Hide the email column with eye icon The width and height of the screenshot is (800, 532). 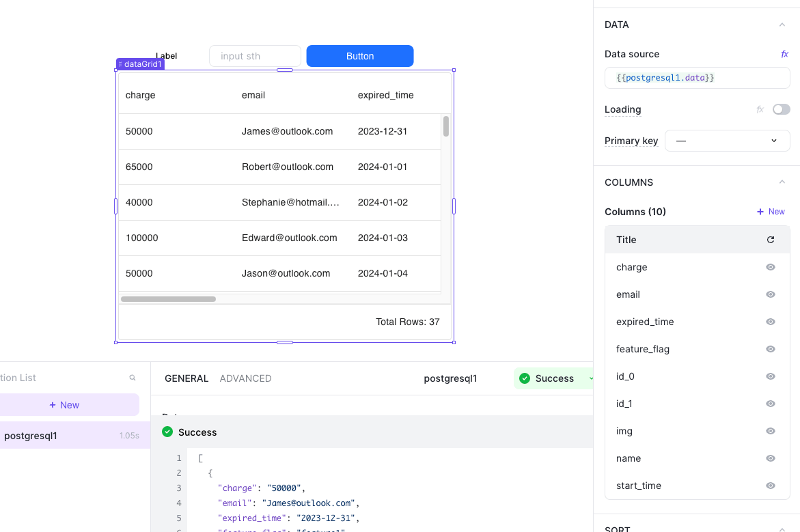click(x=771, y=294)
